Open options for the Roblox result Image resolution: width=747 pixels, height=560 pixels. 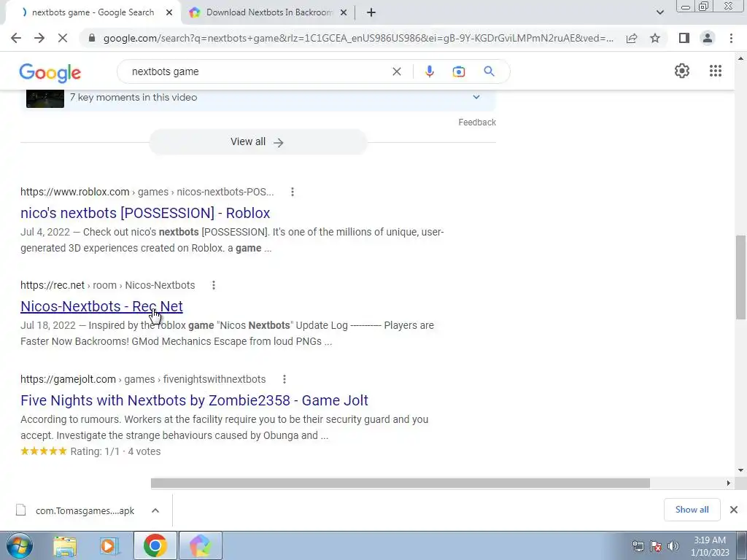[292, 192]
